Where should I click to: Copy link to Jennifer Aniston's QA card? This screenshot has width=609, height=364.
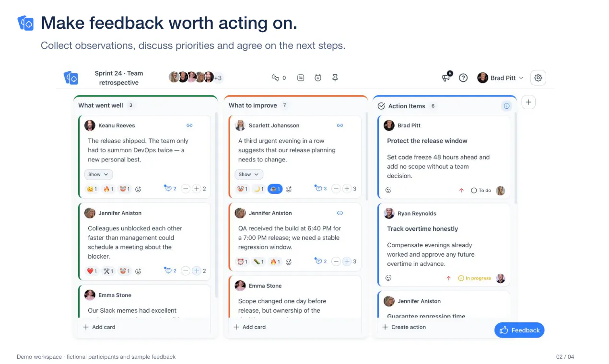pos(340,213)
